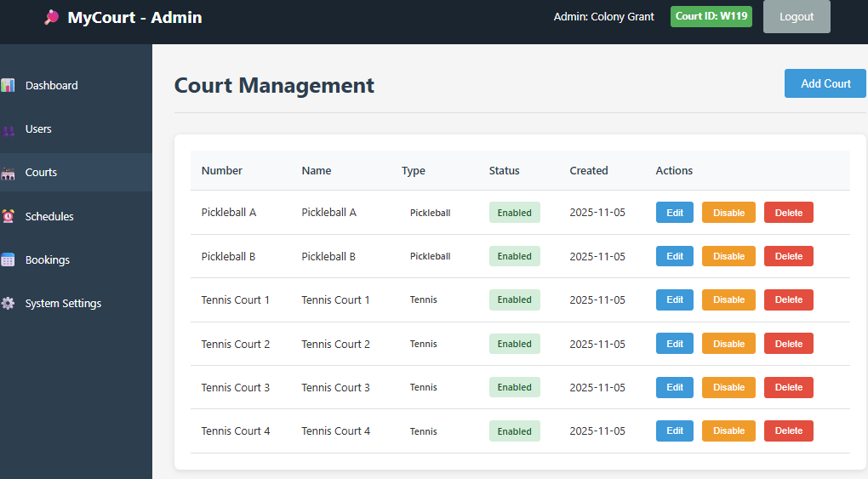This screenshot has height=479, width=868.
Task: Disable Tennis Court 2
Action: 728,344
